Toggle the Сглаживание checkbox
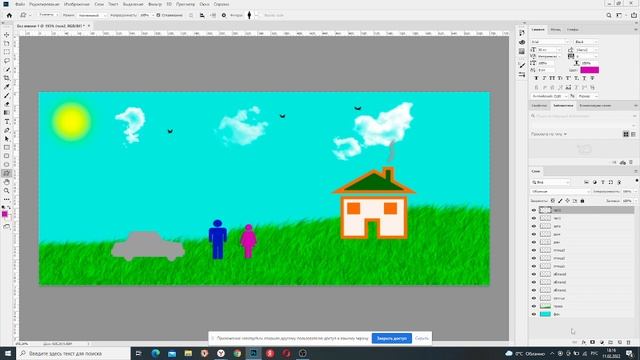Viewport: 640px width, 360px height. click(x=158, y=15)
